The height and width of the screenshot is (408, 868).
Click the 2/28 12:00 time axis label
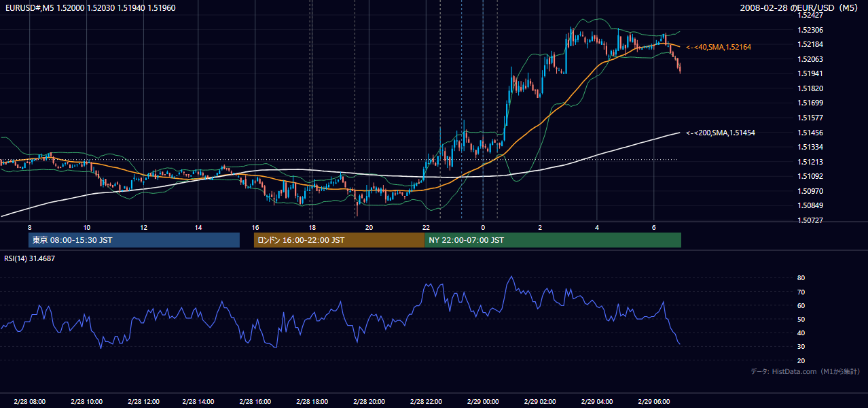coord(143,401)
